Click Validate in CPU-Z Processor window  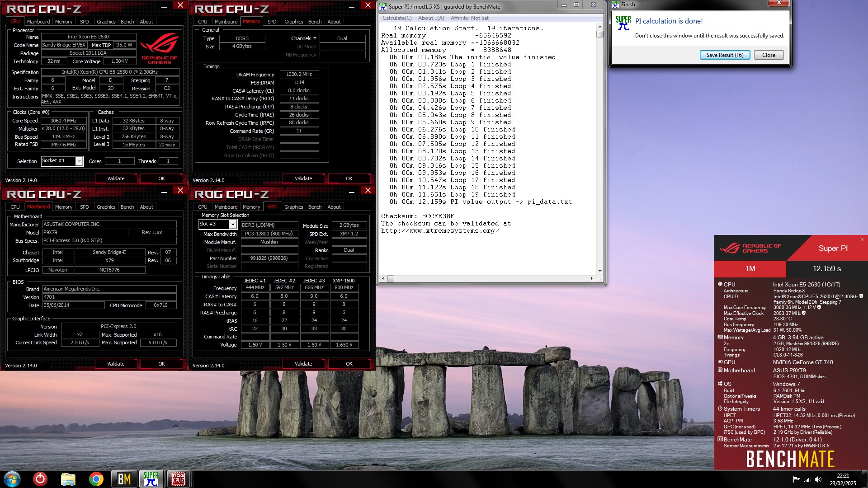116,178
